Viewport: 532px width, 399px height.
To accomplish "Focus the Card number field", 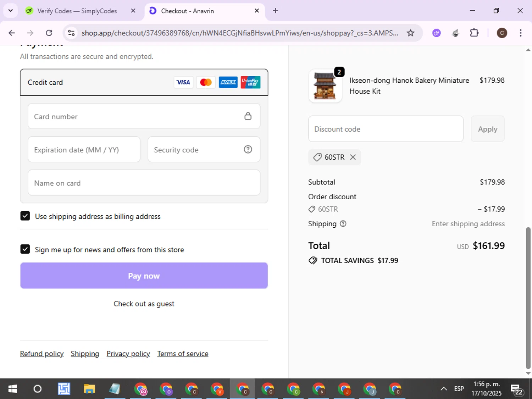I will click(x=144, y=116).
